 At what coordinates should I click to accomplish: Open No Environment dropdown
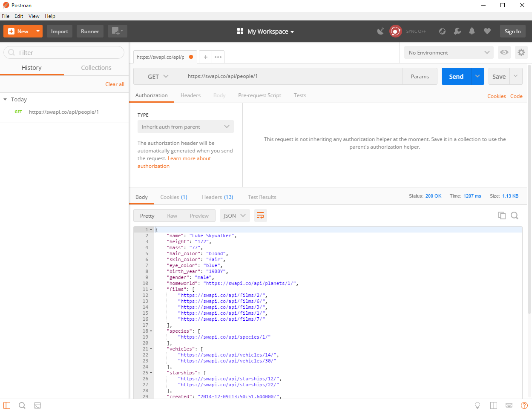[x=449, y=52]
